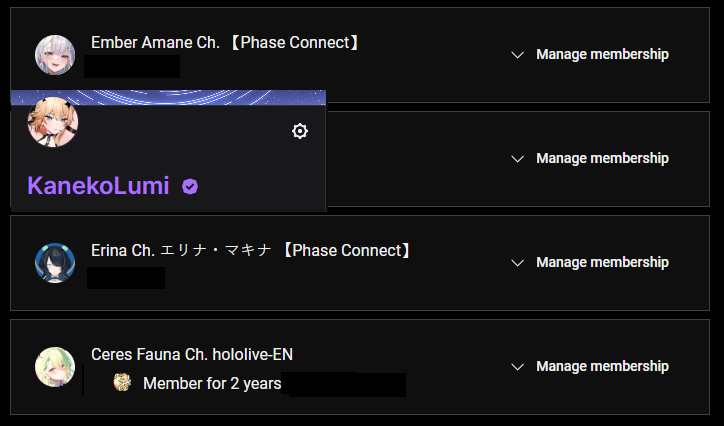
Task: Expand the Erina Ch. membership chevron
Action: click(518, 263)
